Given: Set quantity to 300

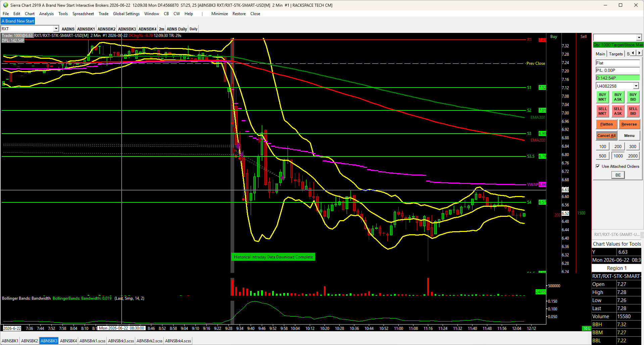Looking at the screenshot, I should 633,146.
